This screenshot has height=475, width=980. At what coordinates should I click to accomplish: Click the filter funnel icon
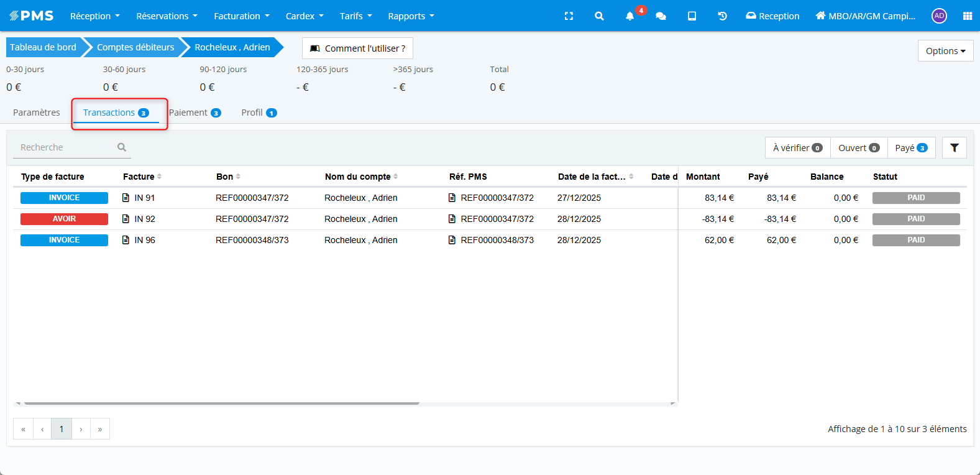tap(954, 148)
